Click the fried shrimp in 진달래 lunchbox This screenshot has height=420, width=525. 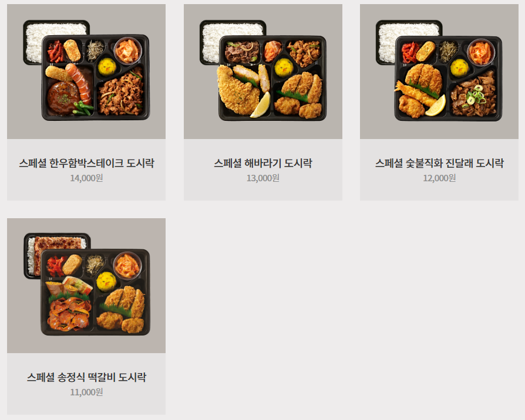415,93
